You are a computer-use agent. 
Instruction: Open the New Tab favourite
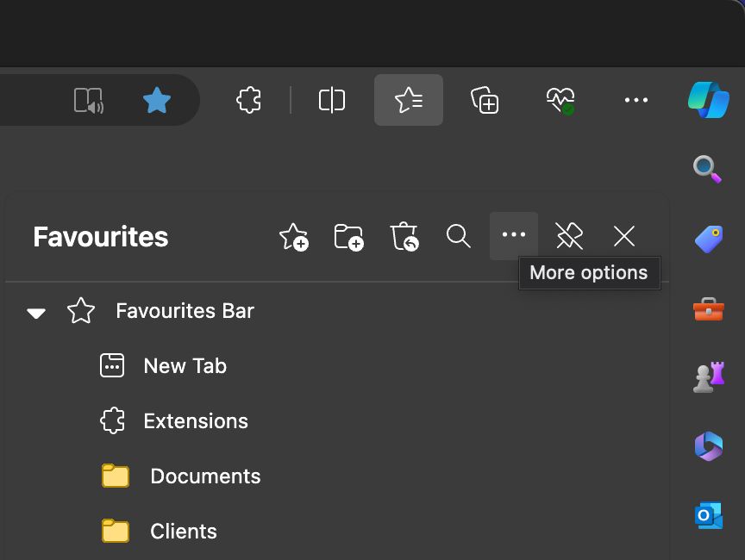click(185, 366)
